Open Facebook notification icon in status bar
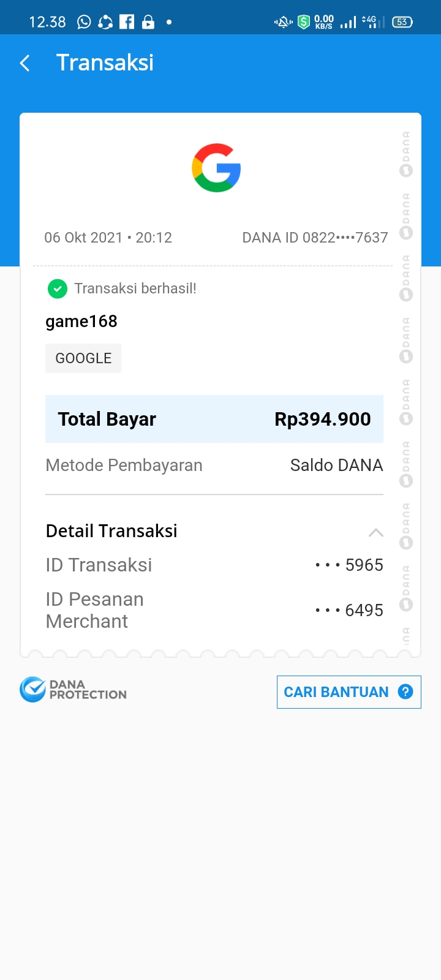 [x=127, y=22]
